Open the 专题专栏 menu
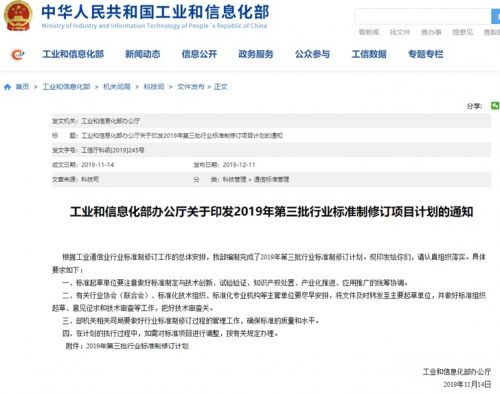 click(426, 54)
